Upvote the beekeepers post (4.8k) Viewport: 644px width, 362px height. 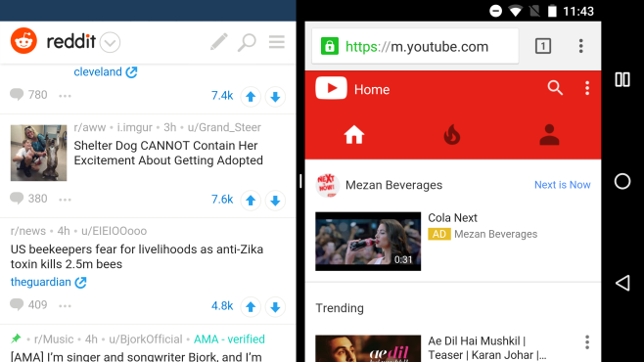(x=251, y=307)
